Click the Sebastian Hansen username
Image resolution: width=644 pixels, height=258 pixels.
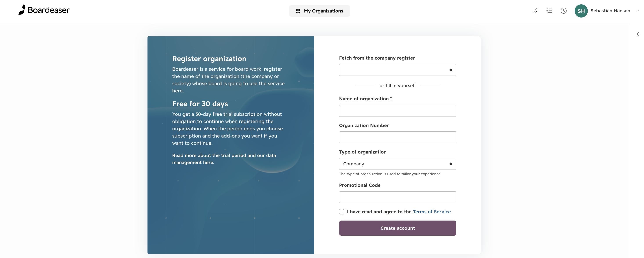pos(610,11)
